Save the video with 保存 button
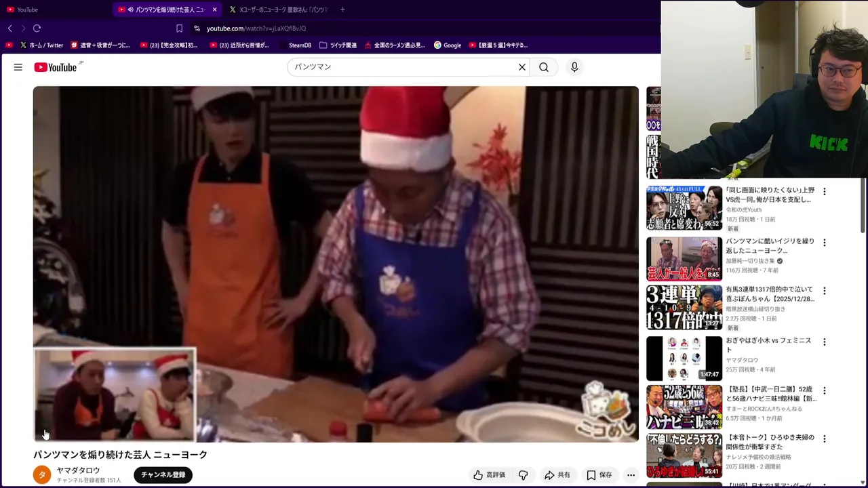This screenshot has width=868, height=488. tap(599, 475)
